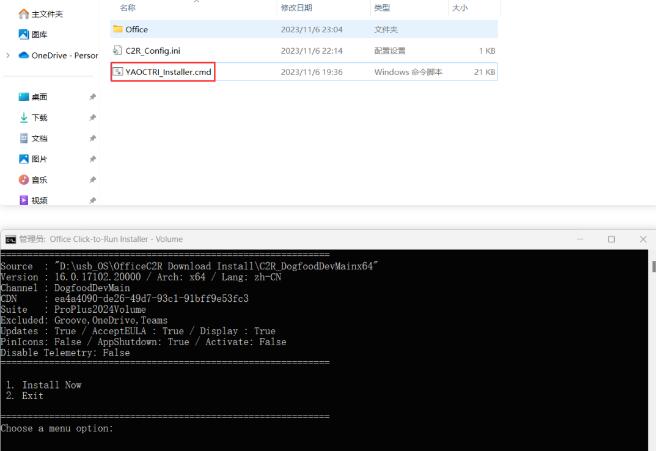656x451 pixels.
Task: Click the home icon beside 主文件夹
Action: [x=24, y=14]
